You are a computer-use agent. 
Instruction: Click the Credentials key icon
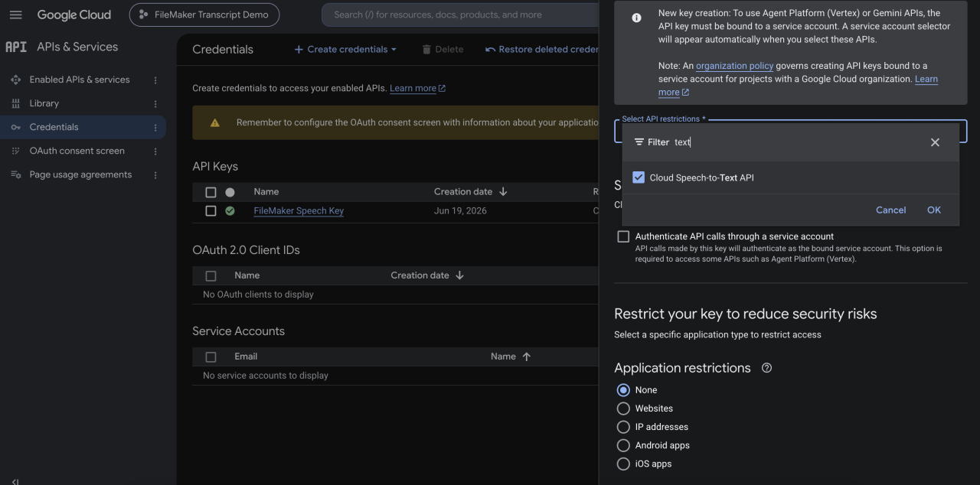click(15, 127)
